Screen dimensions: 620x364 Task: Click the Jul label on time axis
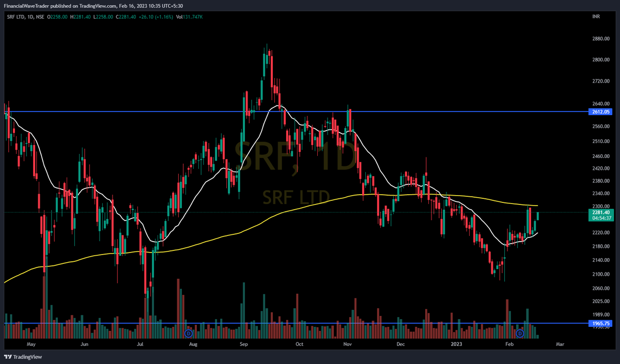tap(140, 343)
